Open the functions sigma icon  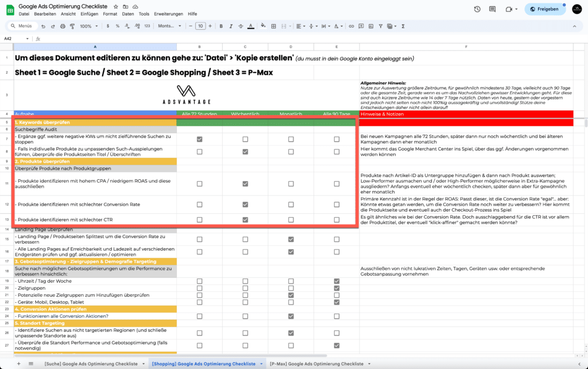(403, 26)
